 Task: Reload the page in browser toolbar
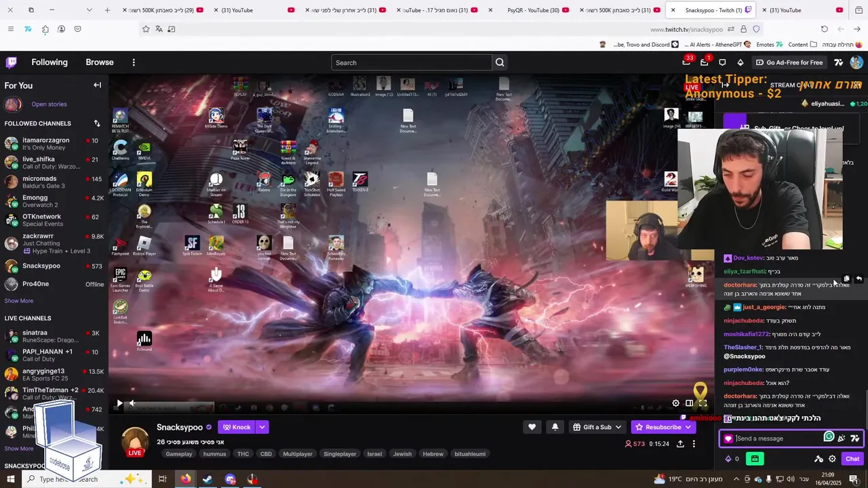click(x=824, y=29)
